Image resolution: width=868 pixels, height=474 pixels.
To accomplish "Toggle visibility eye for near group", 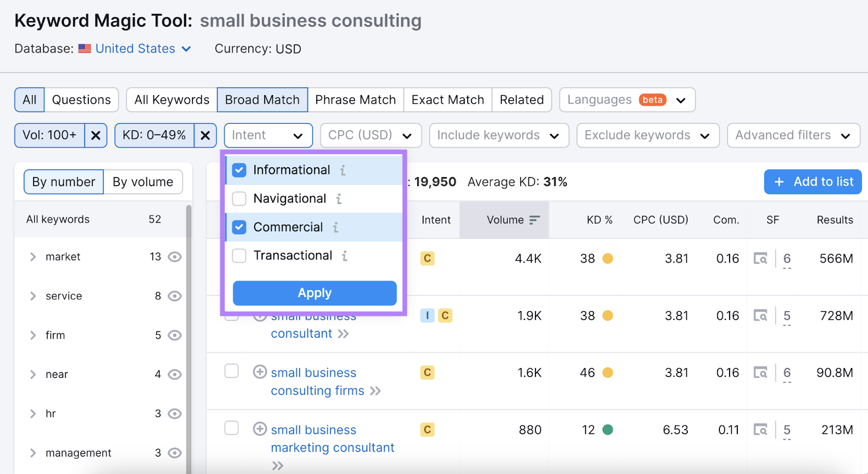I will [x=175, y=375].
